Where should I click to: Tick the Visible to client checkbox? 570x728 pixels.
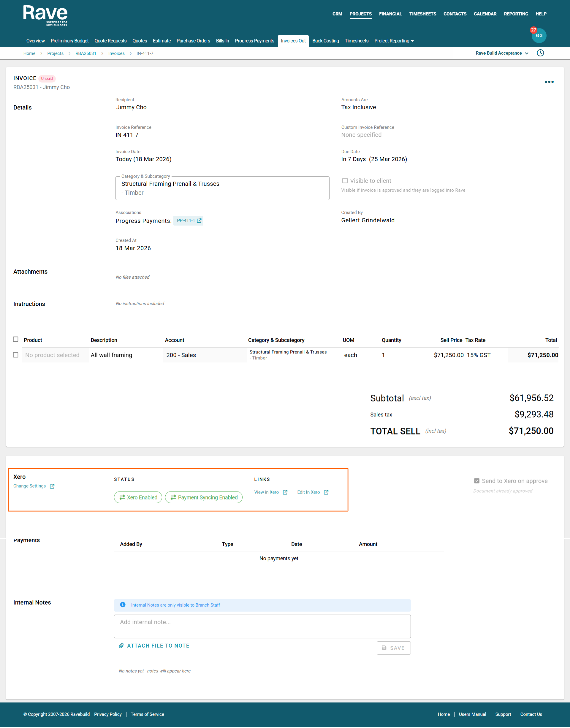[345, 180]
